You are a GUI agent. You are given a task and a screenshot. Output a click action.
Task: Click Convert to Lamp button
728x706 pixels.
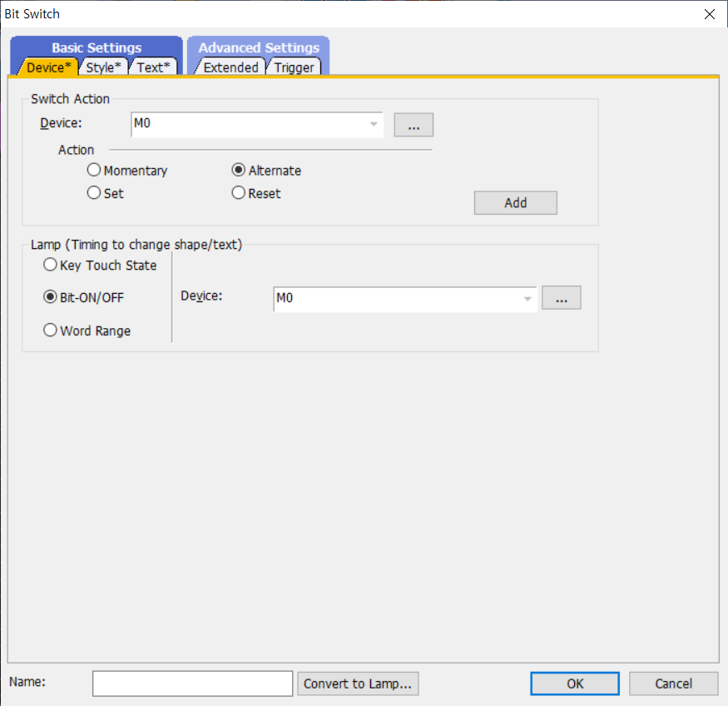pos(358,684)
